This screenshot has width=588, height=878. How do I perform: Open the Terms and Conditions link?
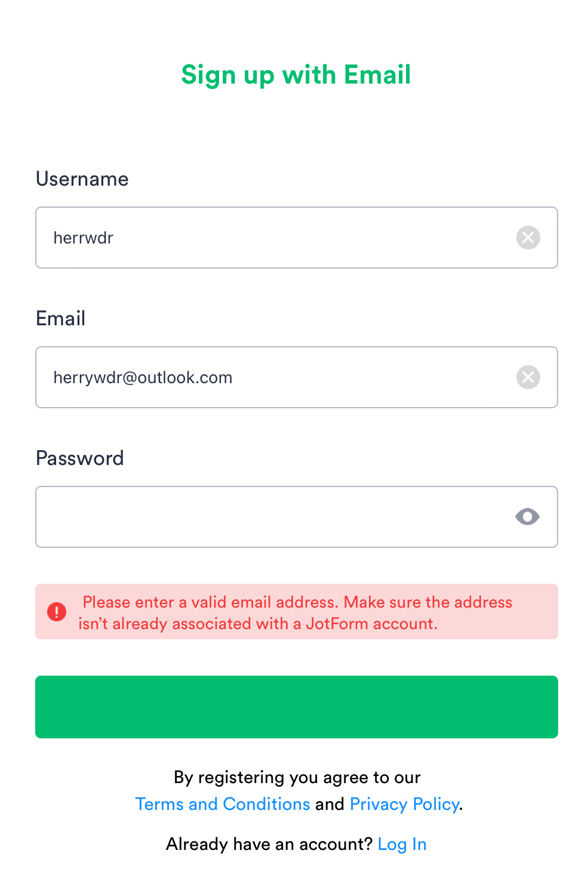[223, 804]
